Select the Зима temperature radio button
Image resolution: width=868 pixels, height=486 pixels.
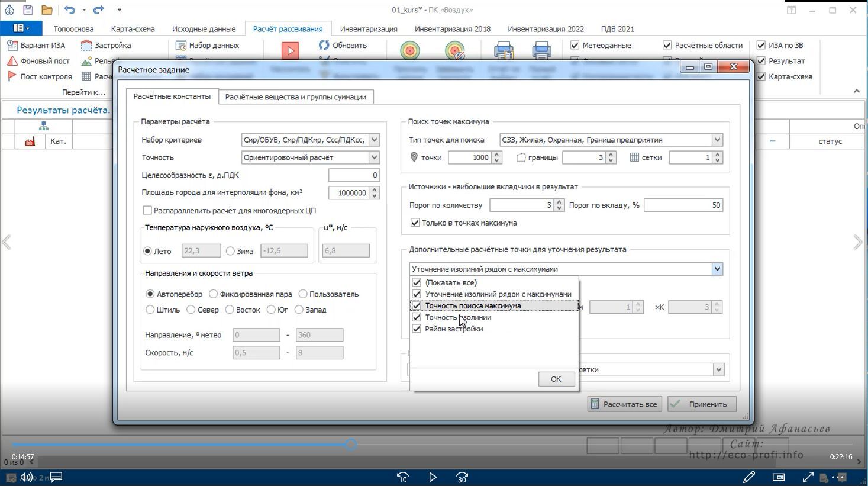click(230, 251)
